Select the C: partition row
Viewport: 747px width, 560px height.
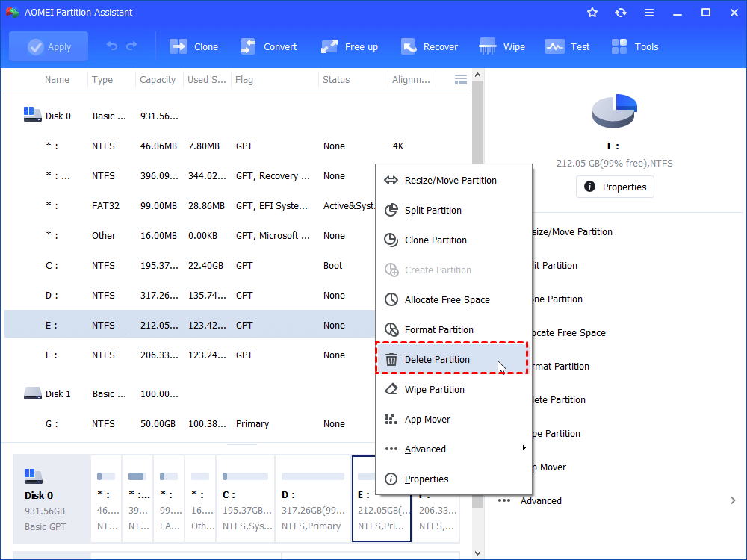click(190, 266)
